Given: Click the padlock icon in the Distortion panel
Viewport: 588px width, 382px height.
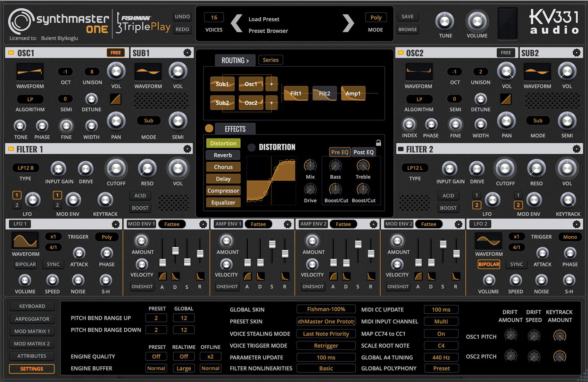Looking at the screenshot, I should [x=378, y=142].
